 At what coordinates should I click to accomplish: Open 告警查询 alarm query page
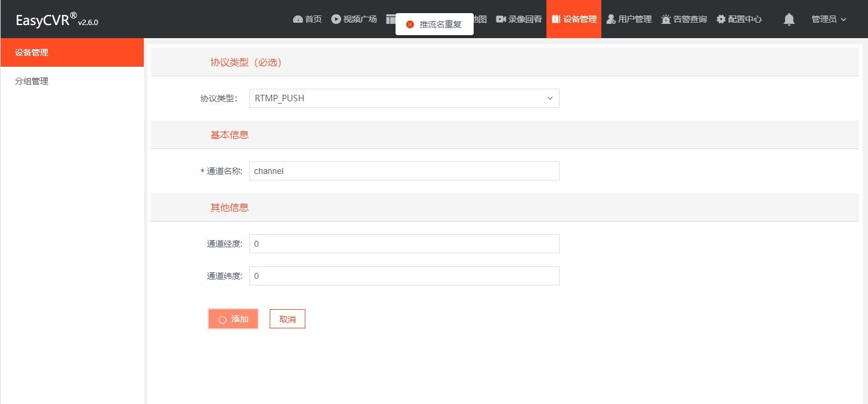pos(684,19)
